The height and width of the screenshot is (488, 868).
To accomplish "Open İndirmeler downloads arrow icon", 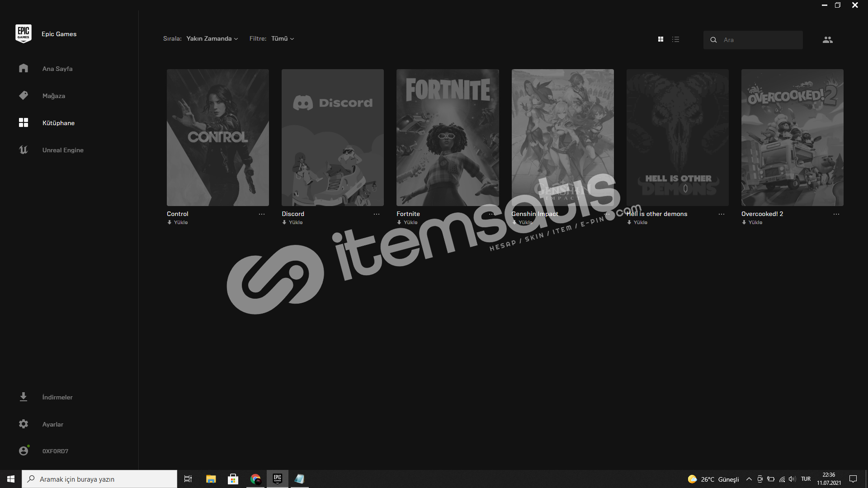I will (24, 397).
